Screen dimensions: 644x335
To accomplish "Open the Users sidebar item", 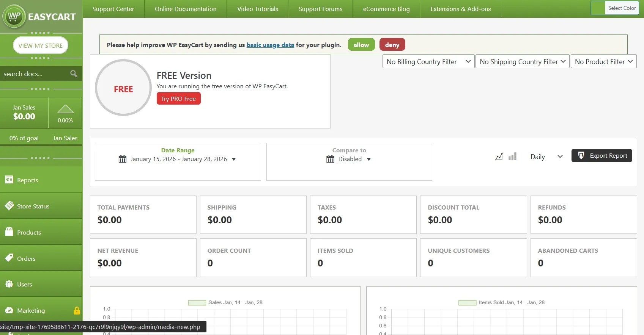I will click(x=41, y=284).
